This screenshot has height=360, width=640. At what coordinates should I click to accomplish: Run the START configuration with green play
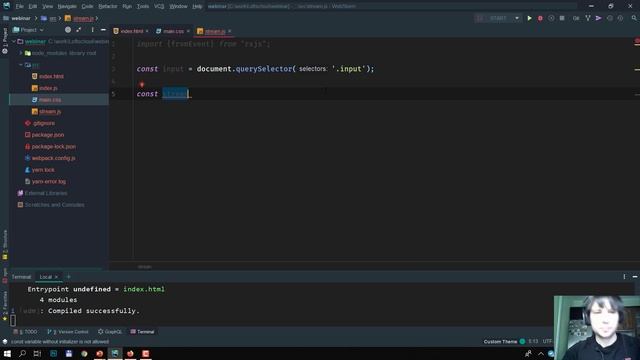click(529, 18)
